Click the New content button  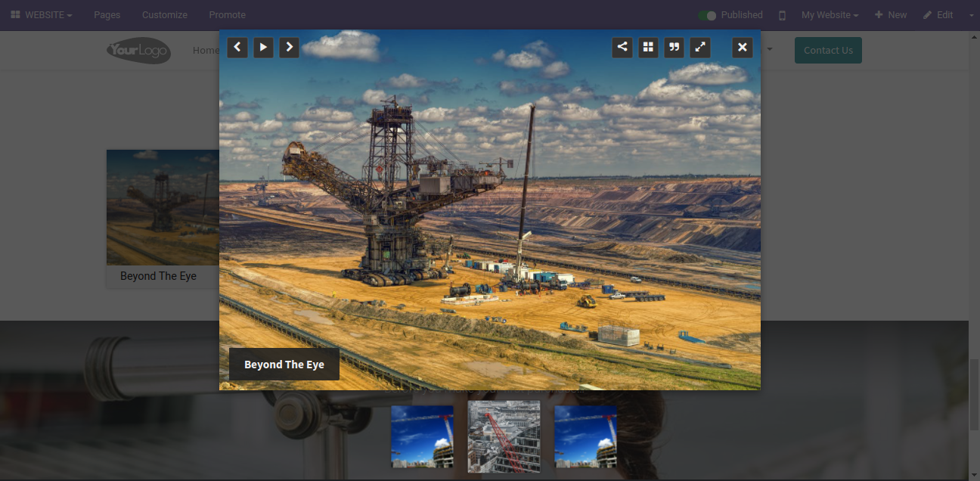click(891, 15)
